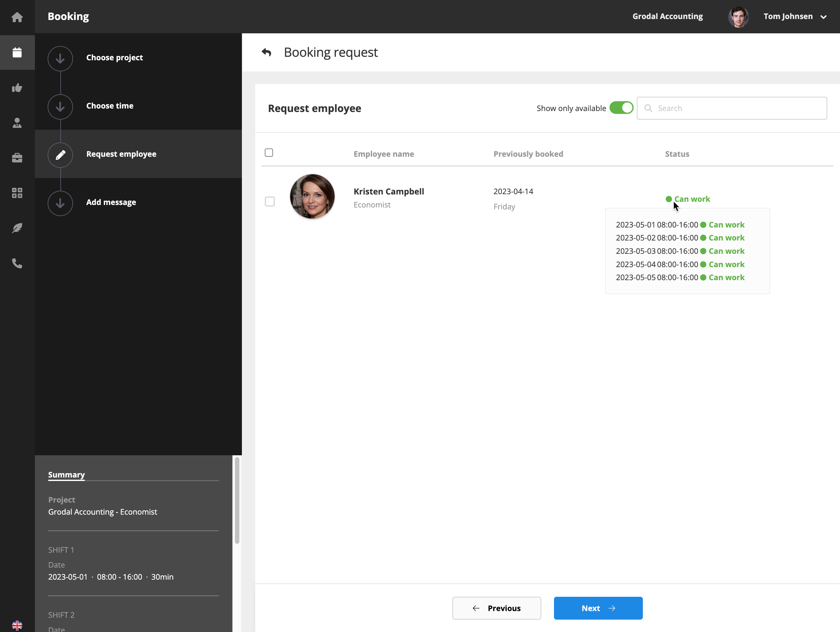Tick Kristen Campbell's row checkbox

pyautogui.click(x=270, y=201)
